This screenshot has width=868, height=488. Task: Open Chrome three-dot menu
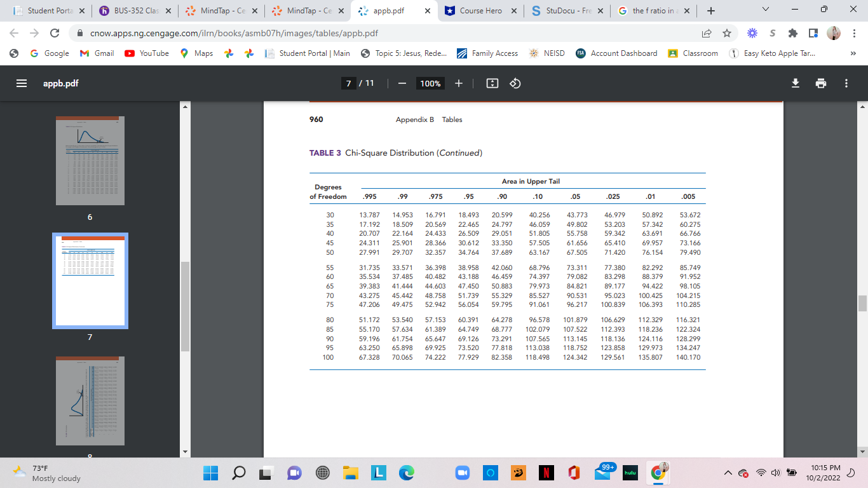pyautogui.click(x=854, y=33)
